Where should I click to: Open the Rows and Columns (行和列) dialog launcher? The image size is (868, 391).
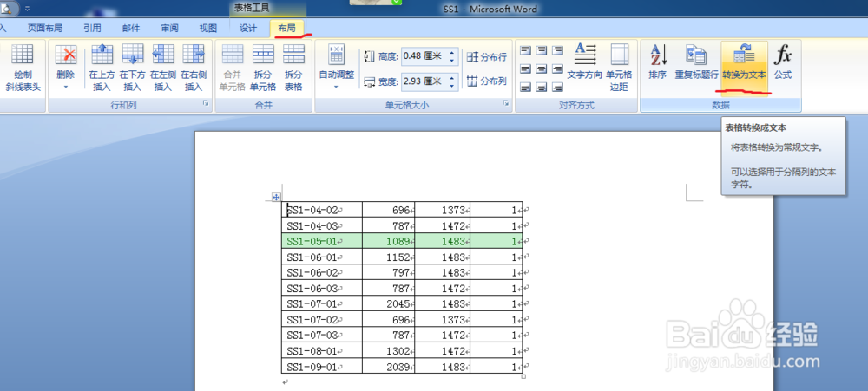(206, 103)
